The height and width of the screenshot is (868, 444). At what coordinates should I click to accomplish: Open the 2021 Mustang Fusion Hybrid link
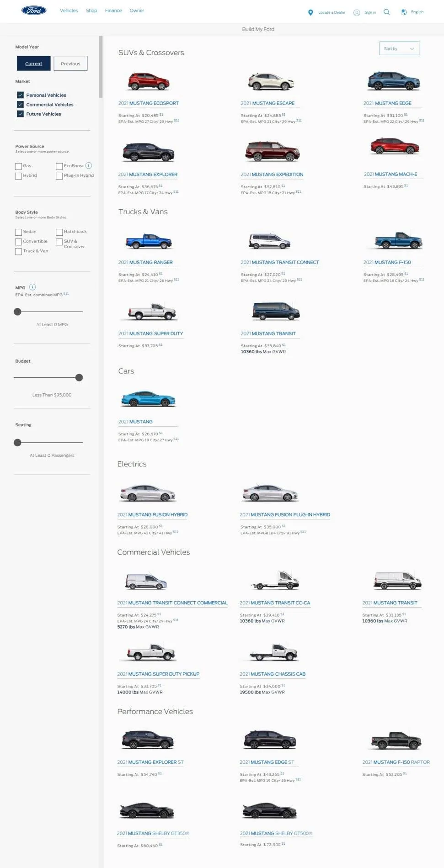152,514
